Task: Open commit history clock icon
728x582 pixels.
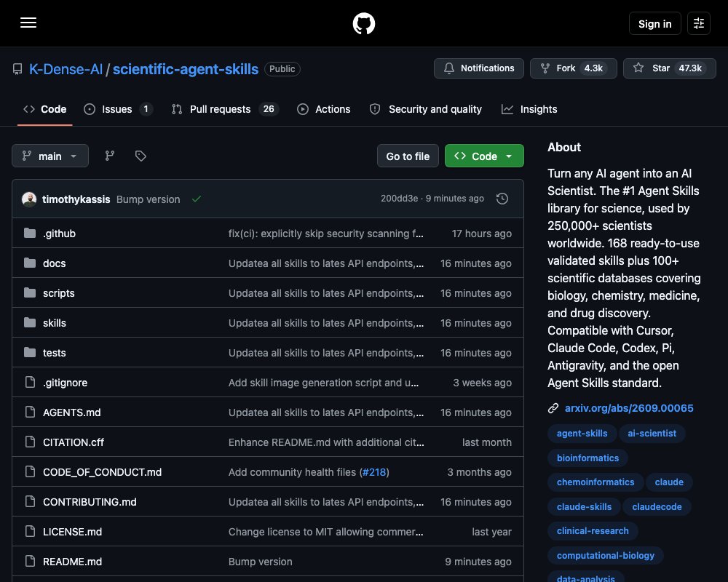Action: [502, 199]
